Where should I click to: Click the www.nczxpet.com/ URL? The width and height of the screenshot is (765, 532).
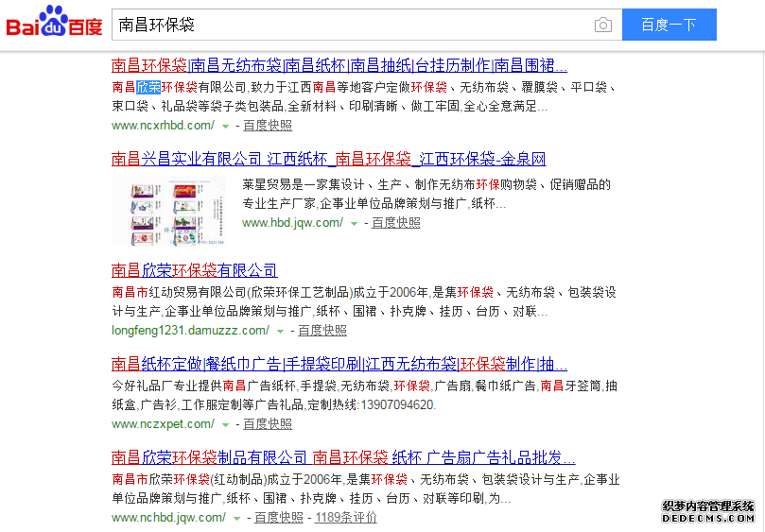point(163,424)
